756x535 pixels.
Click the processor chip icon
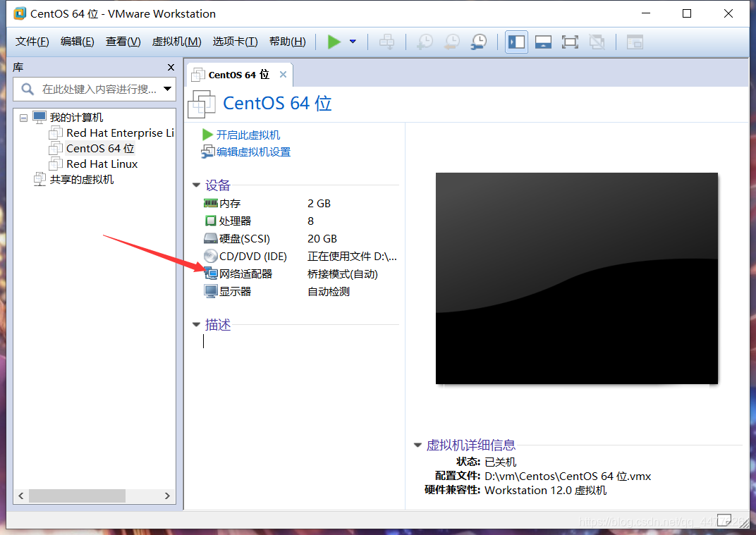tap(211, 221)
